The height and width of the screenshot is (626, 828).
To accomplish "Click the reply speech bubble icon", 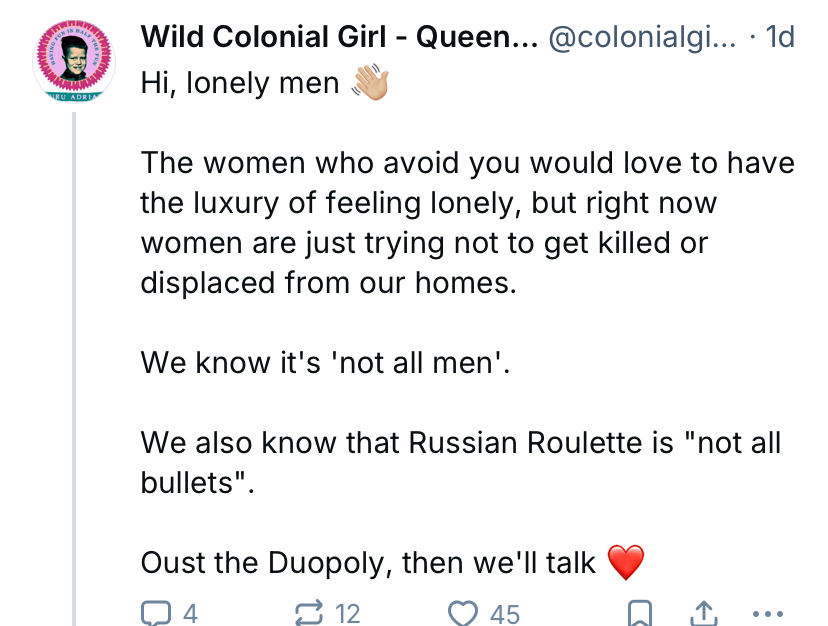I will coord(155,611).
